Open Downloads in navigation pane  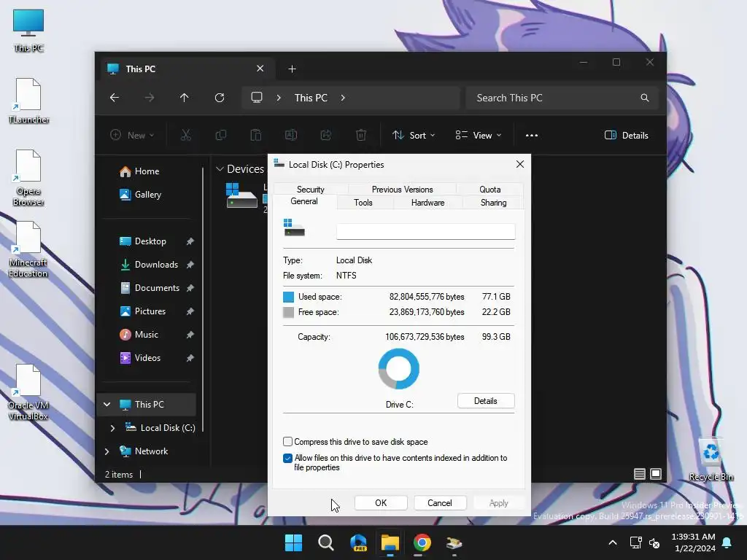point(156,264)
